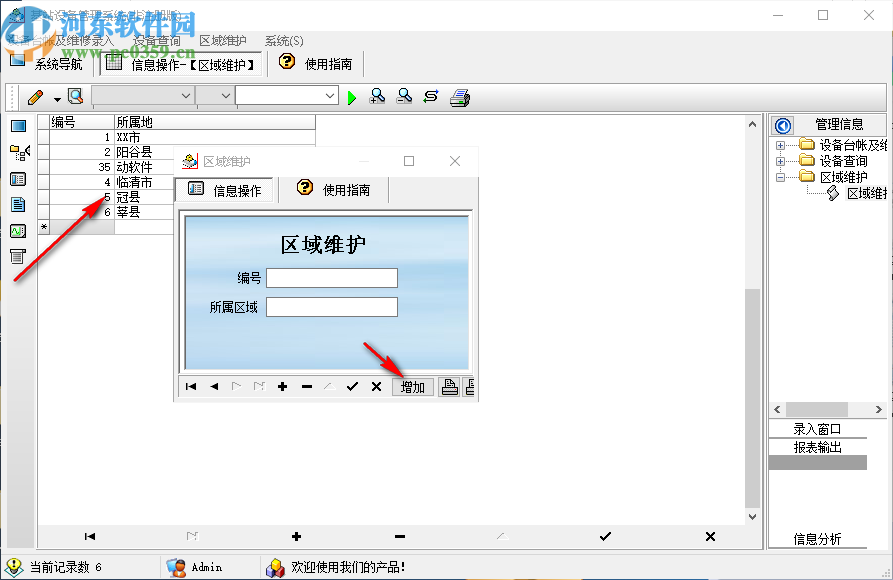Image resolution: width=893 pixels, height=580 pixels.
Task: Run the query with the green arrow icon
Action: (x=352, y=96)
